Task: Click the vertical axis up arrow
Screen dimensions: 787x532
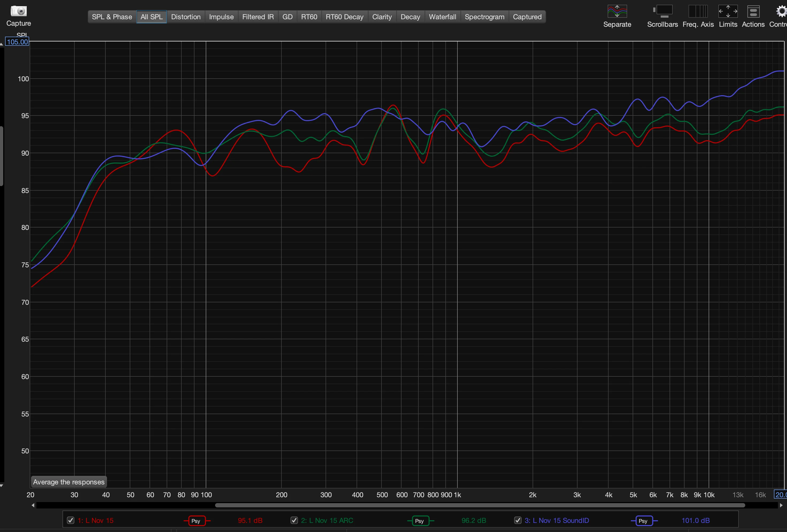Action: pos(2,44)
